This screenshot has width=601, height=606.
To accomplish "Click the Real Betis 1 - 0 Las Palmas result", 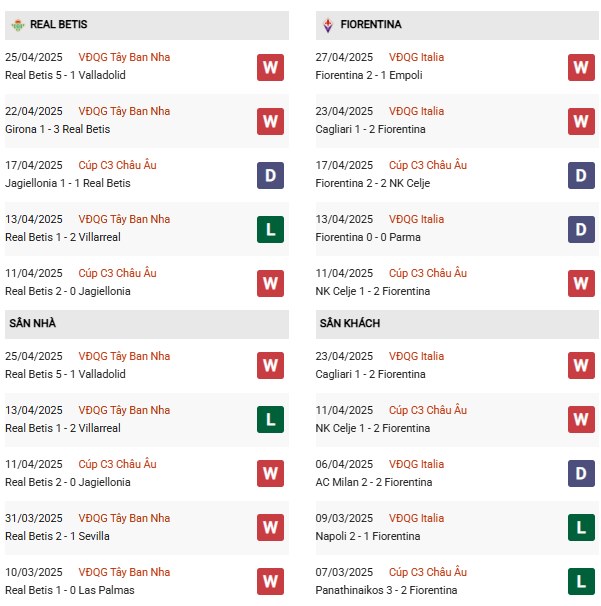I will point(70,590).
